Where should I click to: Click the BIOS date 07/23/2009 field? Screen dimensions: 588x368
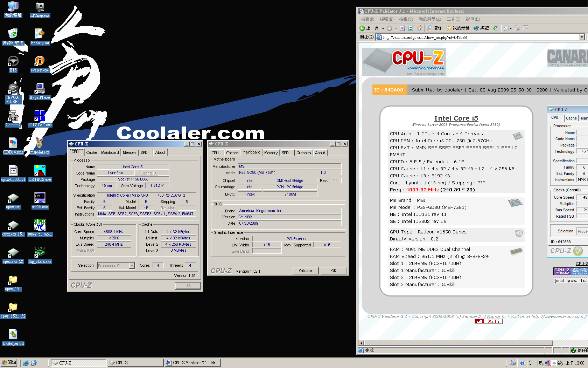click(289, 223)
